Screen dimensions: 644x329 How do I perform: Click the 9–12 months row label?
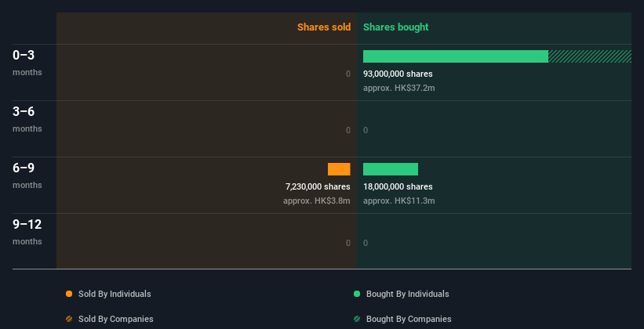(27, 232)
